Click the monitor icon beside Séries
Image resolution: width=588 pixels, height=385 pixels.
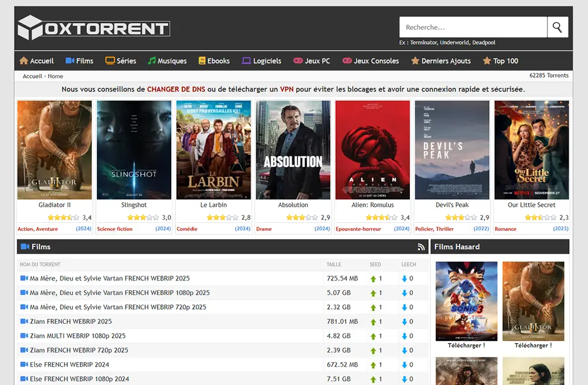click(110, 61)
